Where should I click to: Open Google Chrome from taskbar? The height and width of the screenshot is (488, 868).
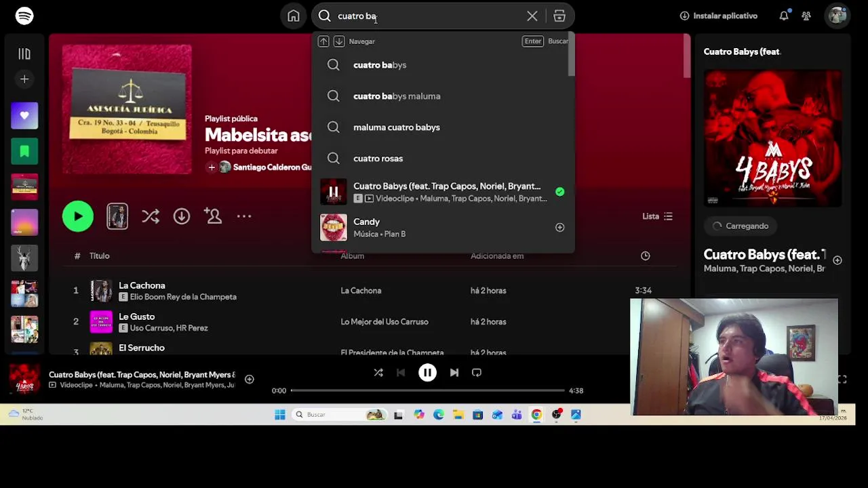536,415
